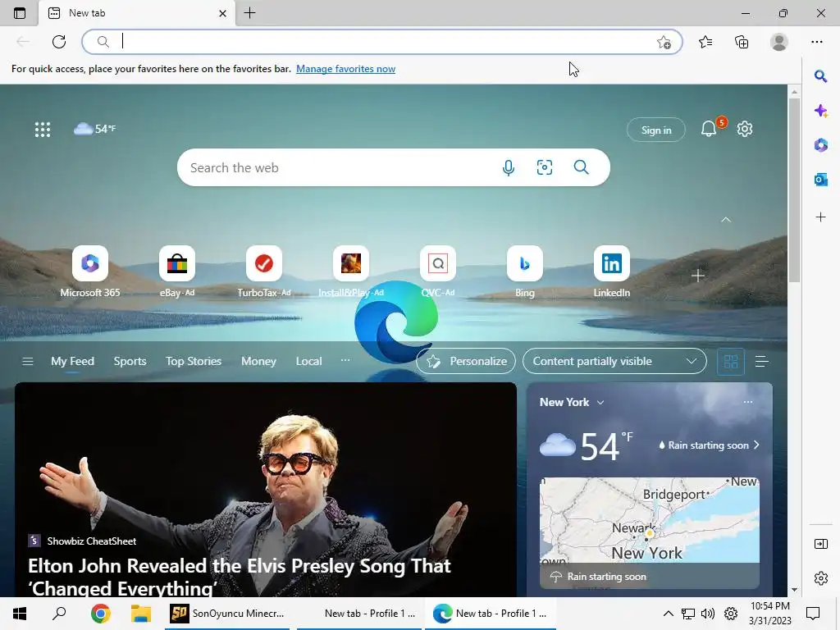This screenshot has width=840, height=630.
Task: Open visual search camera icon
Action: [x=545, y=167]
